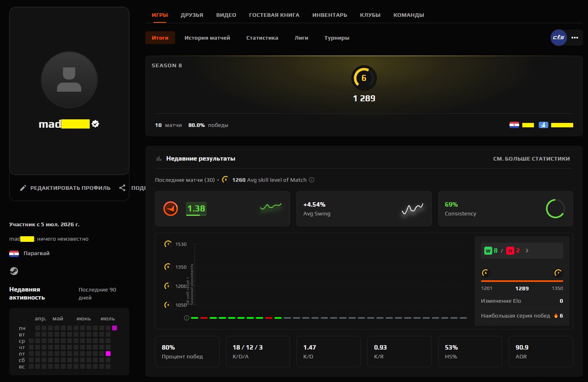Click level 7 badge above 1350 Elo

558,273
